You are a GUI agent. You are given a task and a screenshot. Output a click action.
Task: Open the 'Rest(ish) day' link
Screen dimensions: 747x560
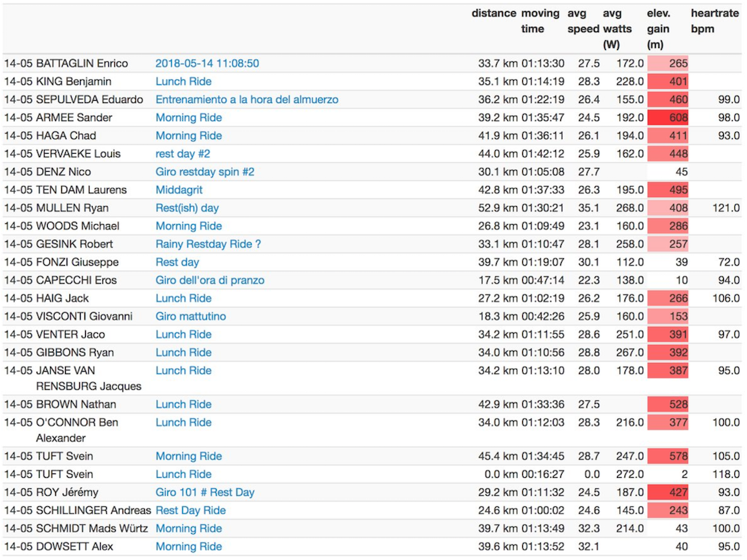tap(187, 208)
